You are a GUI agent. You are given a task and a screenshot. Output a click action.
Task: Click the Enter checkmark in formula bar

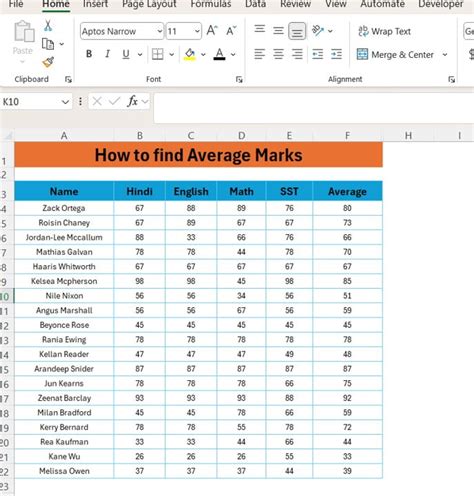114,101
